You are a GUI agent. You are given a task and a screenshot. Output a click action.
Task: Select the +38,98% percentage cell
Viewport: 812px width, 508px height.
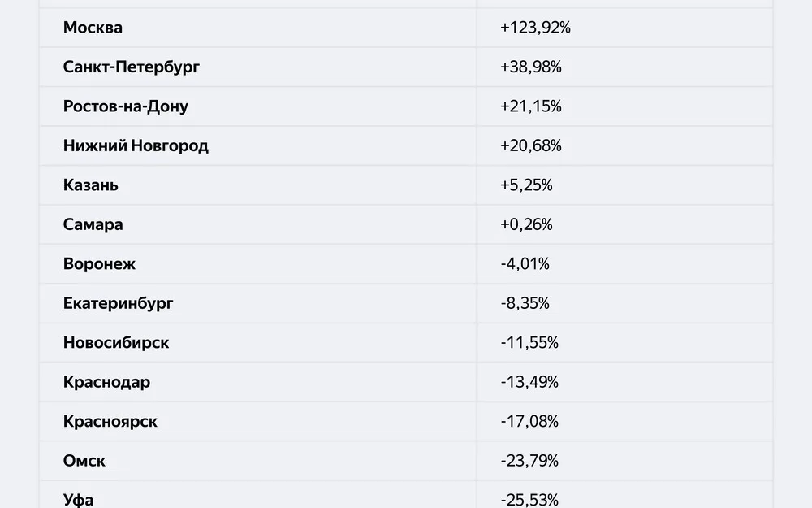coord(531,67)
